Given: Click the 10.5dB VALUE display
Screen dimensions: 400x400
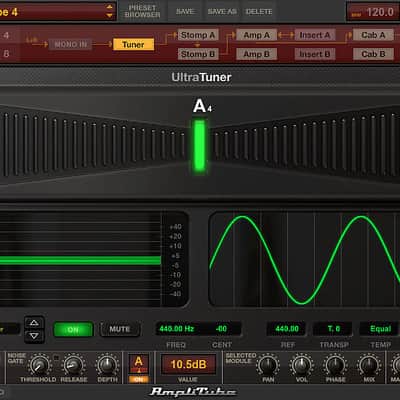Looking at the screenshot, I should 188,364.
